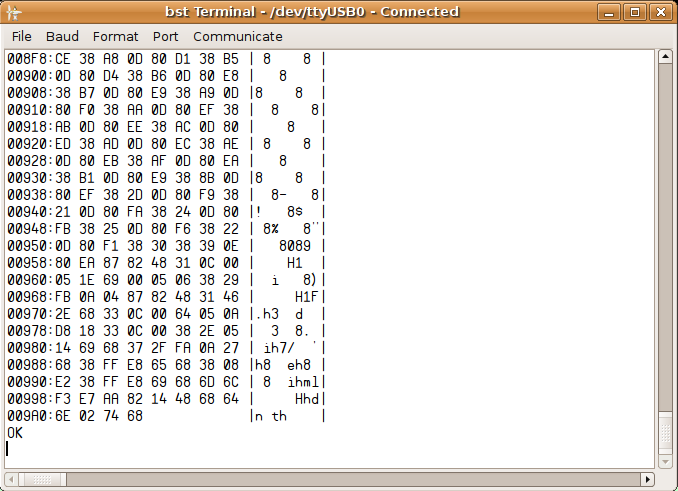Click hex byte 6E on row 009A0

click(x=63, y=416)
